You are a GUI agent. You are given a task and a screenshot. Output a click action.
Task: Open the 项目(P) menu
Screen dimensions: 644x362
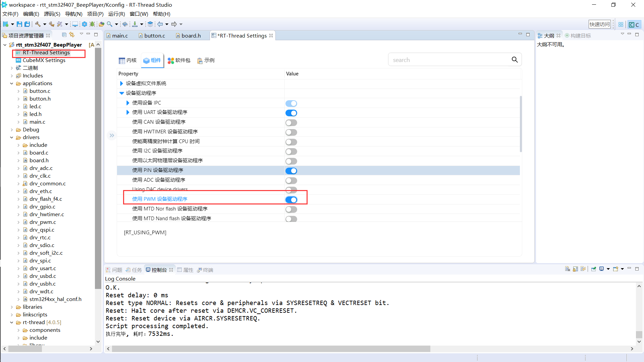95,14
